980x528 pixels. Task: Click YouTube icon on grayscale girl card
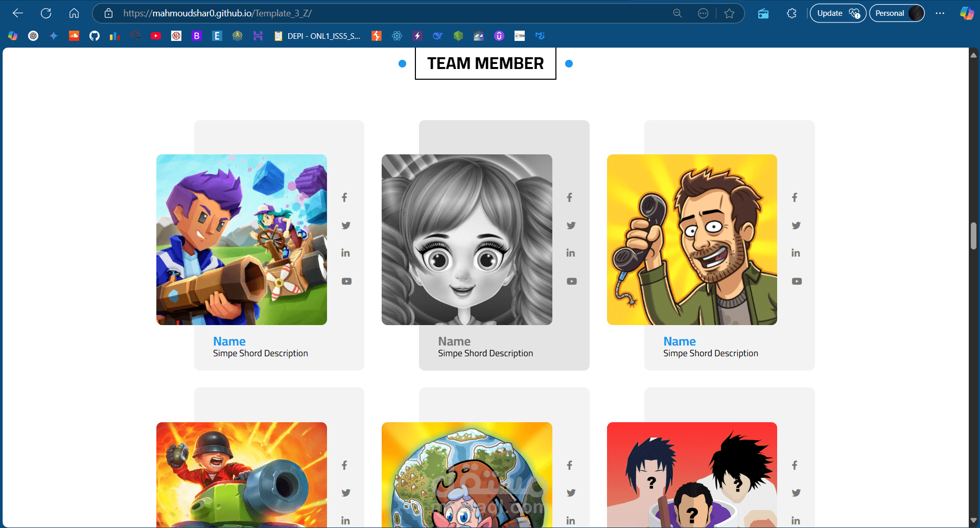click(x=572, y=281)
